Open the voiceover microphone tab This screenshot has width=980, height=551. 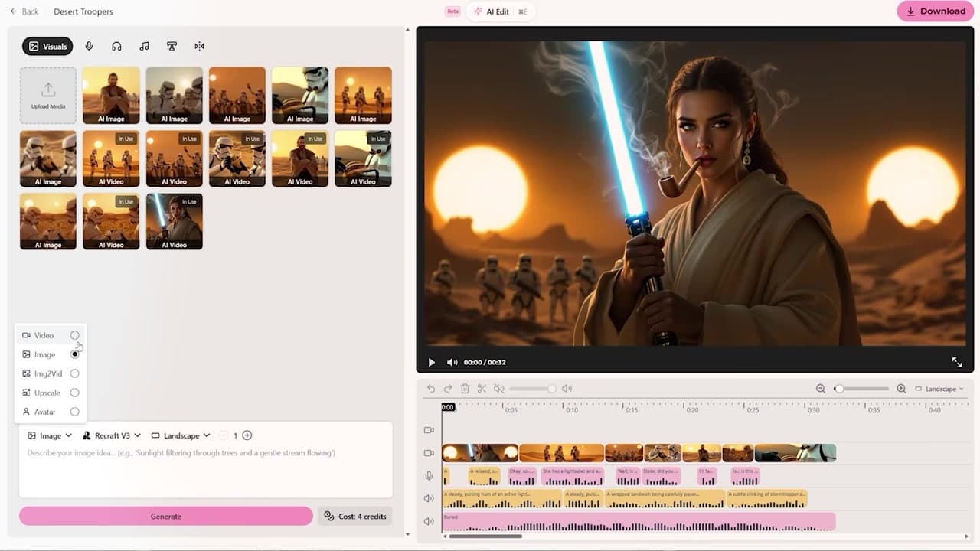[x=89, y=47]
